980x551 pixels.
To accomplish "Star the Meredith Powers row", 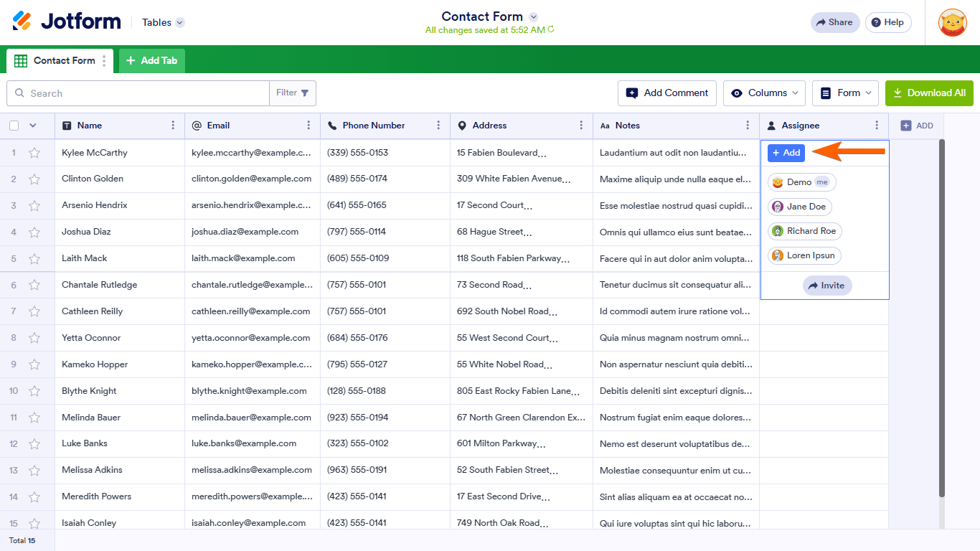I will pos(34,498).
